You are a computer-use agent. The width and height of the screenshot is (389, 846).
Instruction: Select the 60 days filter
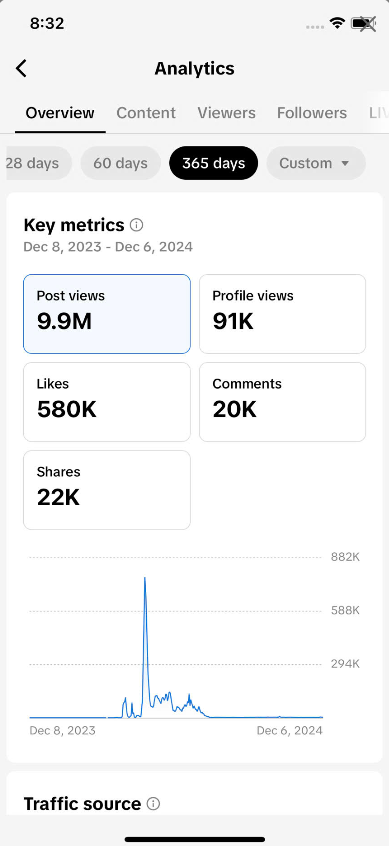pyautogui.click(x=120, y=163)
